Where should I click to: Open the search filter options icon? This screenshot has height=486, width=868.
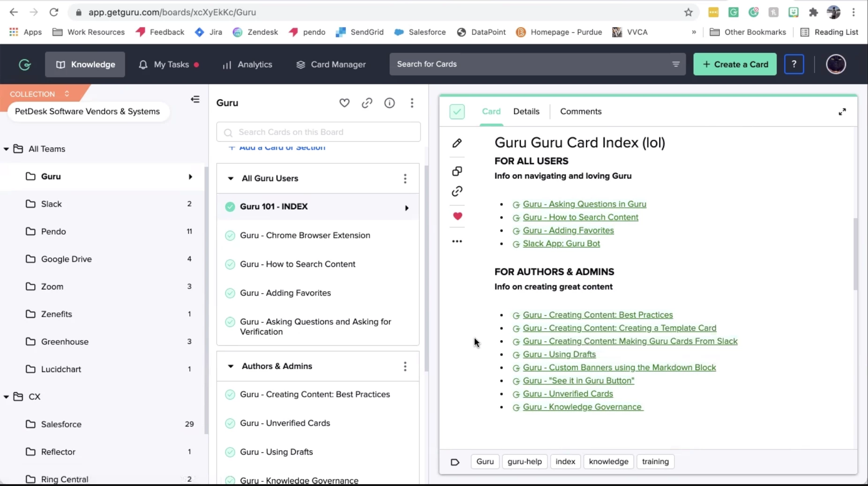point(675,64)
